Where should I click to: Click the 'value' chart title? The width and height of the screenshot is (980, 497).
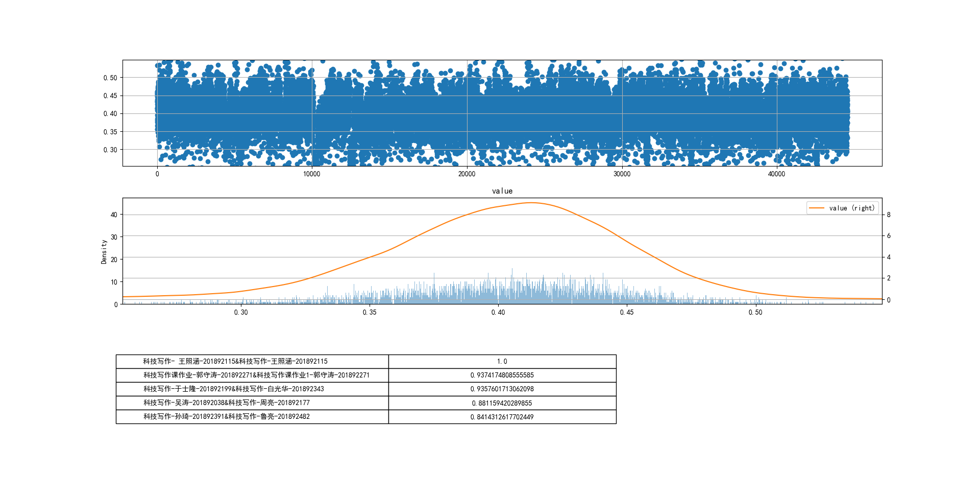[x=502, y=191]
